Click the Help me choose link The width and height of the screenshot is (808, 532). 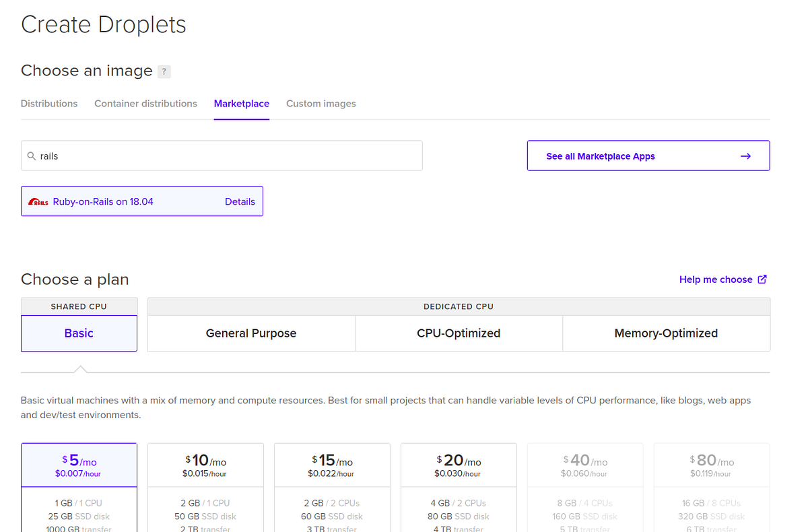click(x=714, y=279)
